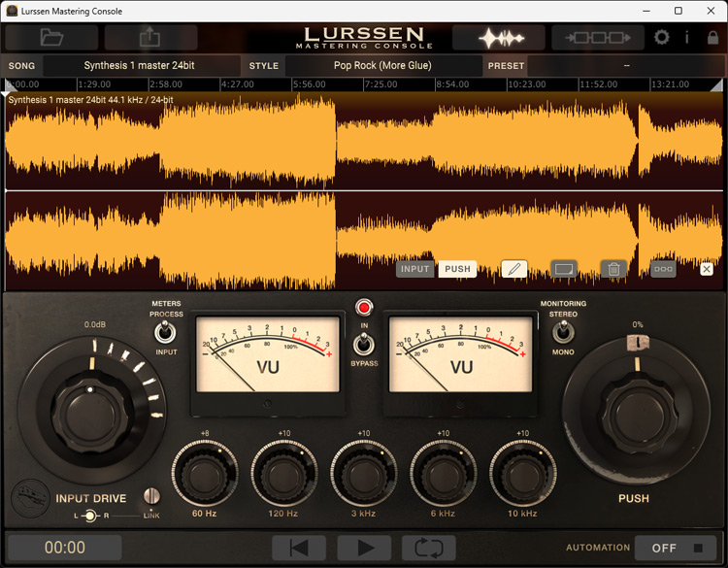Click the 10:23.00 timeline marker

point(526,84)
